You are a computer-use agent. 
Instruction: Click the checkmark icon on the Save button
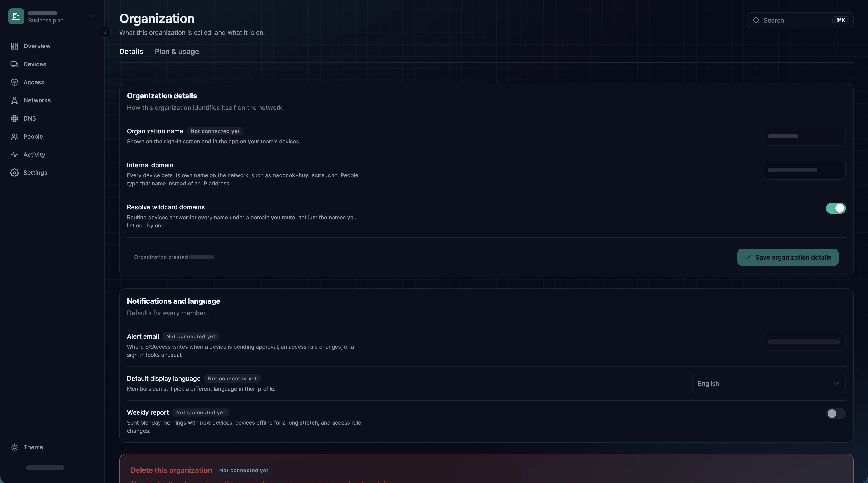pos(748,257)
